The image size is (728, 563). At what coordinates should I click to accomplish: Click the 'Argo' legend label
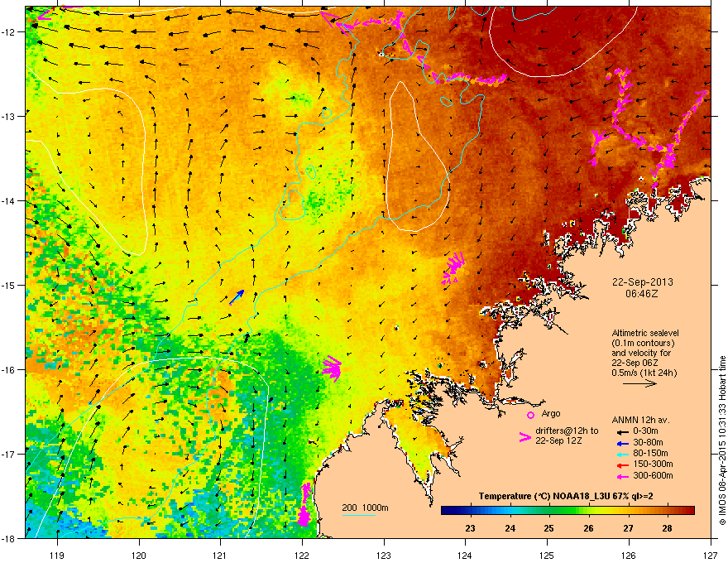click(551, 413)
